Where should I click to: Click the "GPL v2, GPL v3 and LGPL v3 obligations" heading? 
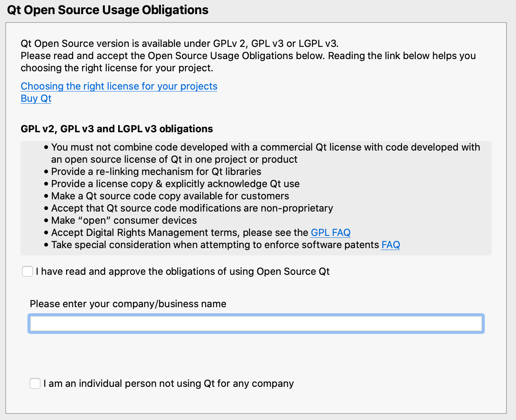click(x=117, y=129)
